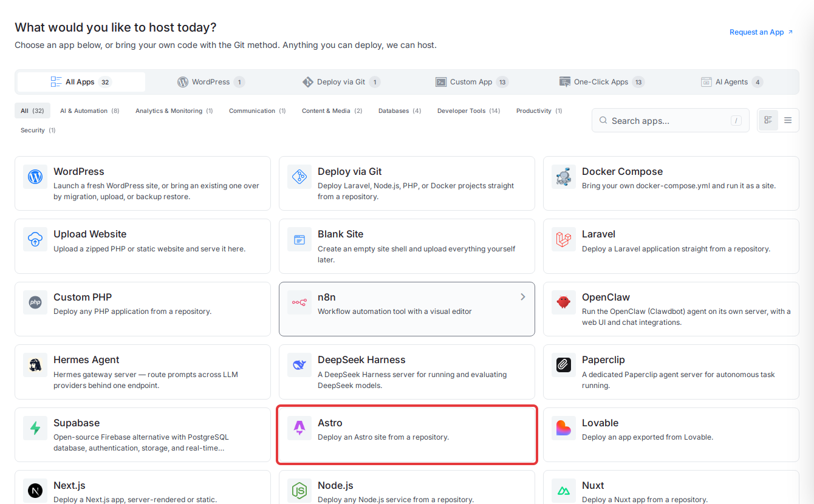Open the Custom App tab

click(x=472, y=82)
